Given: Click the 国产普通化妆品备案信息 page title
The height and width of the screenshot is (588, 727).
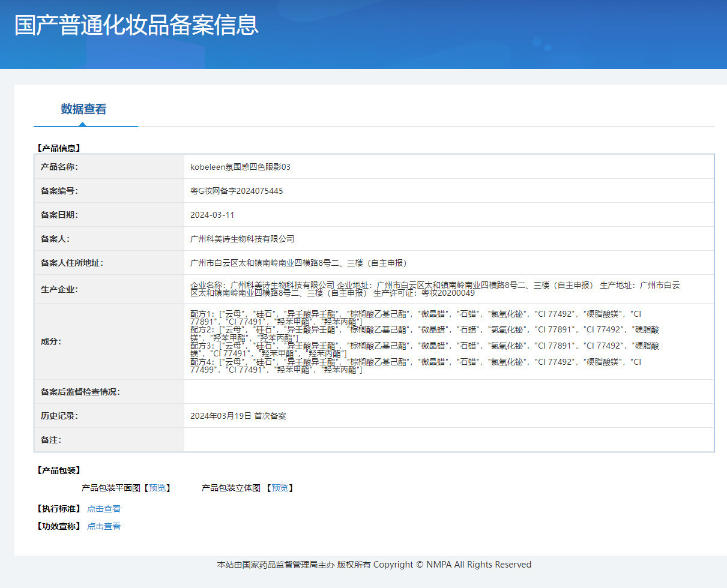Looking at the screenshot, I should tap(137, 25).
